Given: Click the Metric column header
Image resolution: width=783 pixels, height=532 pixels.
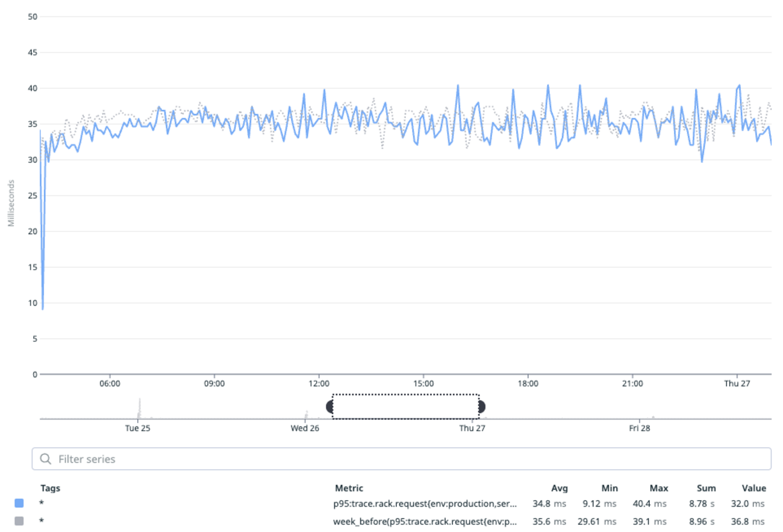Looking at the screenshot, I should click(x=349, y=488).
